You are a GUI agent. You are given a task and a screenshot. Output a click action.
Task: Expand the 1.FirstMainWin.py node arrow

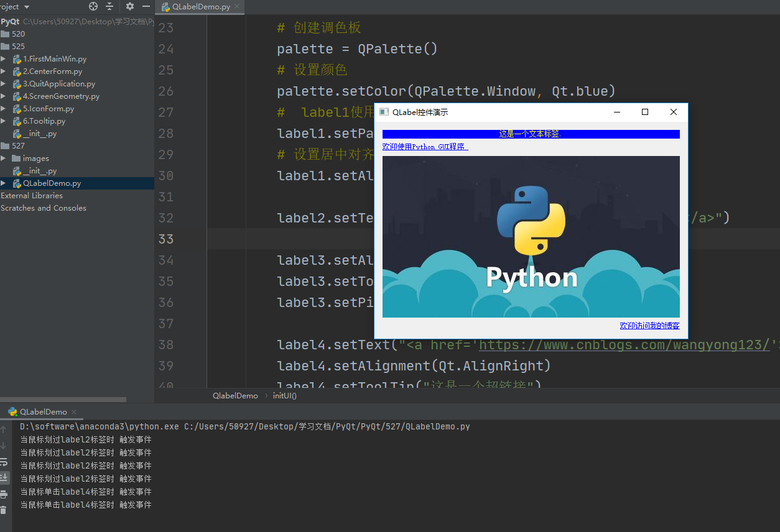pyautogui.click(x=3, y=59)
